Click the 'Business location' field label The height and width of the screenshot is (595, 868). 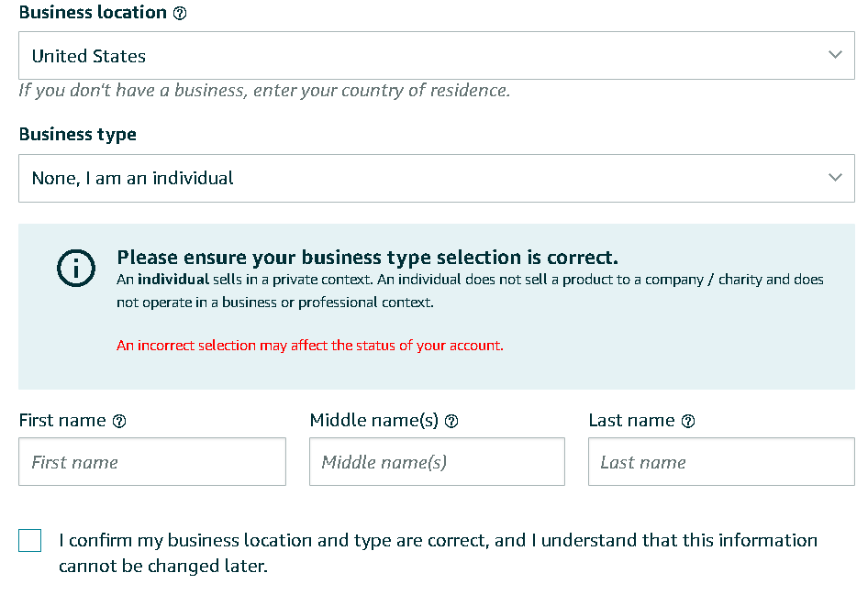pyautogui.click(x=93, y=13)
